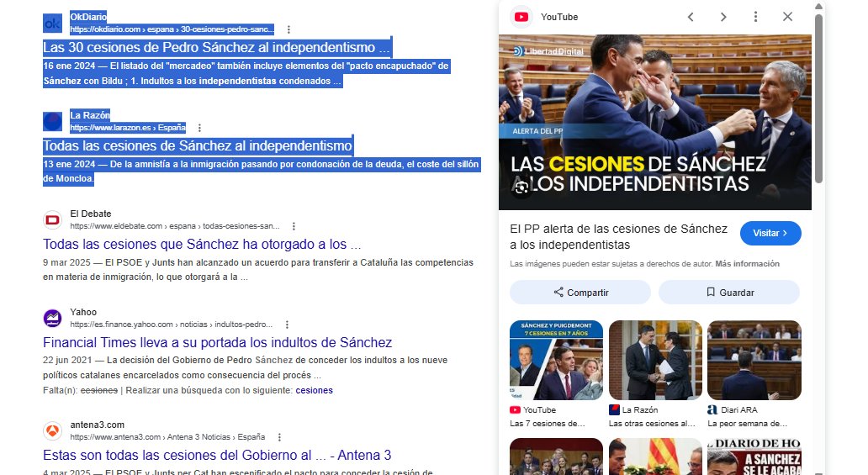Search image with Google Lens icon
This screenshot has width=868, height=475.
tap(521, 188)
